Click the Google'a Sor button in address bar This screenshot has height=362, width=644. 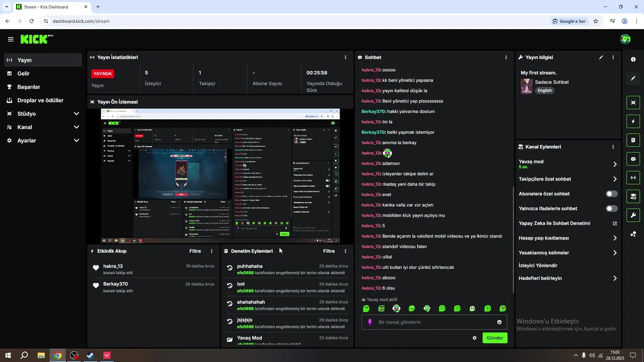click(569, 21)
